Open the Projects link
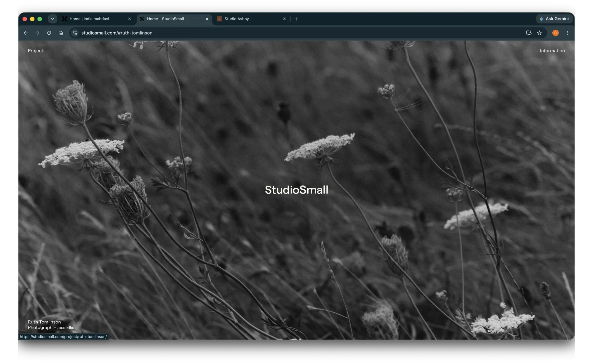This screenshot has width=593, height=364. (x=37, y=51)
